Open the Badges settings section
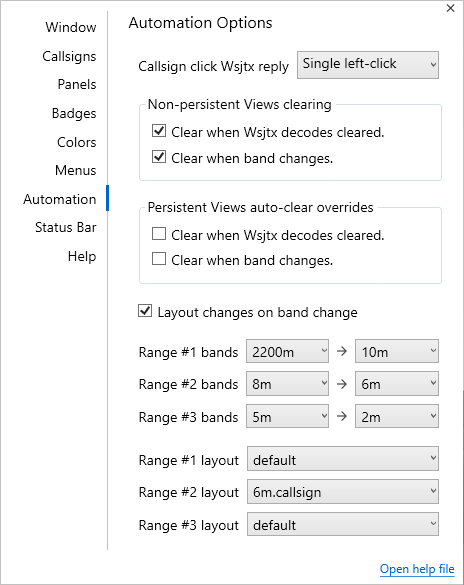 point(74,113)
